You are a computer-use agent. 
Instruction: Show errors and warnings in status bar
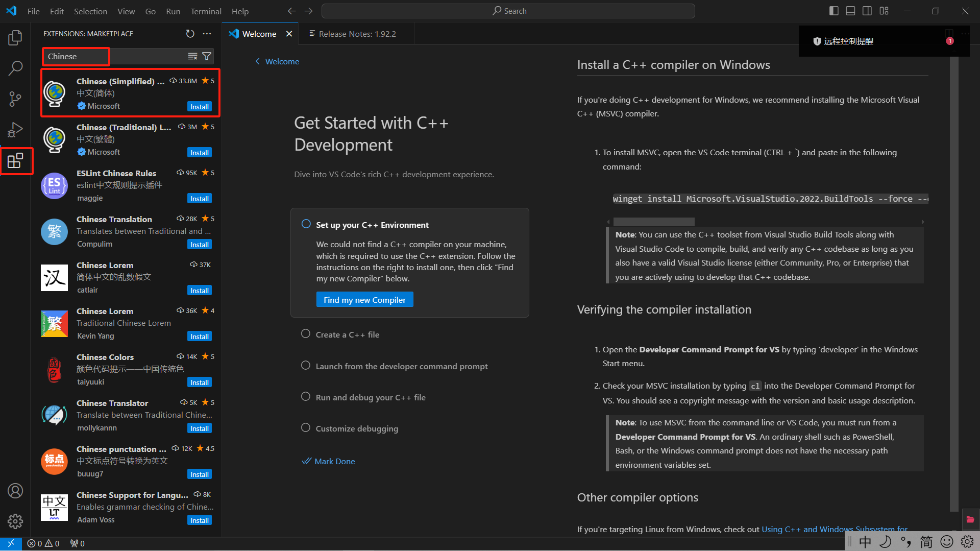[x=43, y=543]
